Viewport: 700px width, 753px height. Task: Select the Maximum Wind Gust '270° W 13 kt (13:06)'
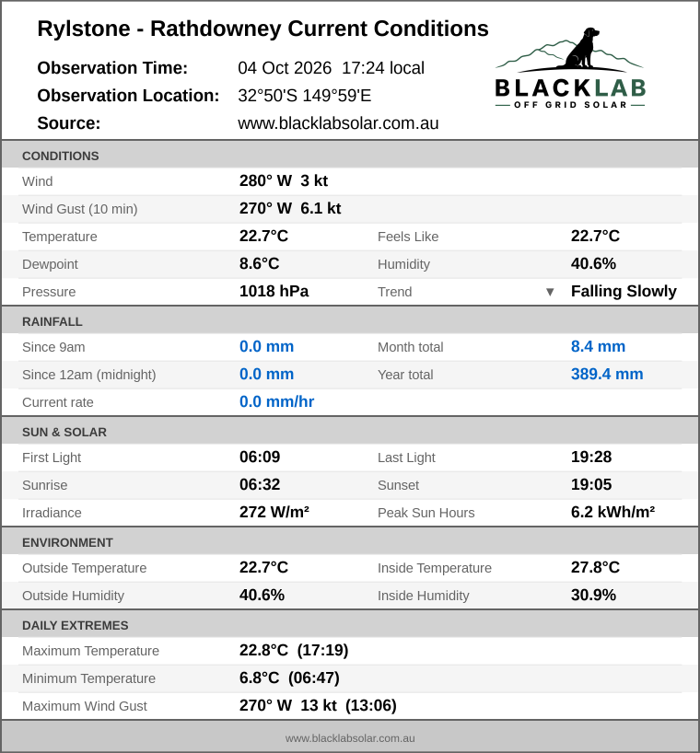[318, 705]
